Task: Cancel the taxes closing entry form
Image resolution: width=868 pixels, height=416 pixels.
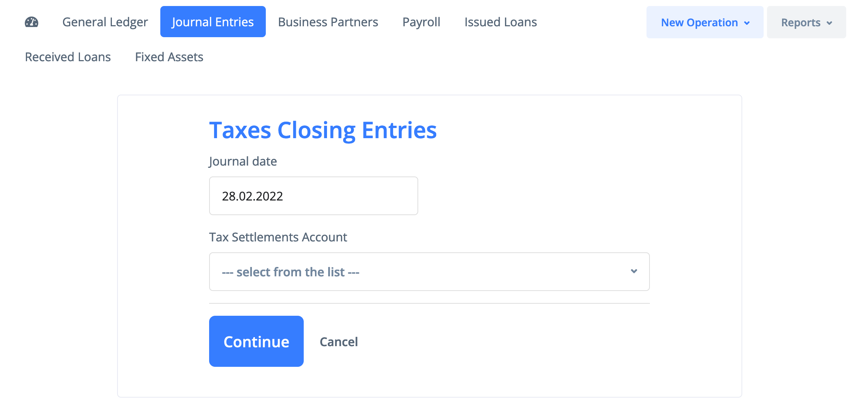Action: point(339,342)
